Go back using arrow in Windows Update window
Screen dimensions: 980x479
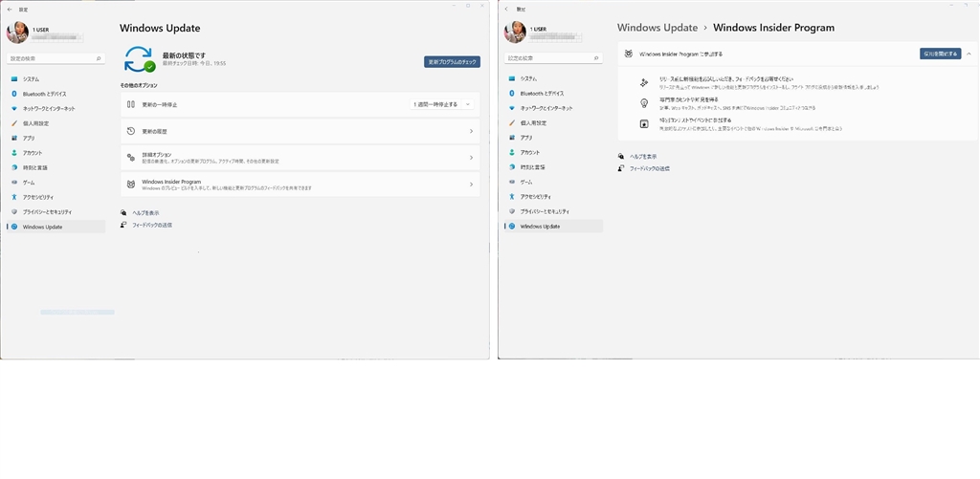10,10
